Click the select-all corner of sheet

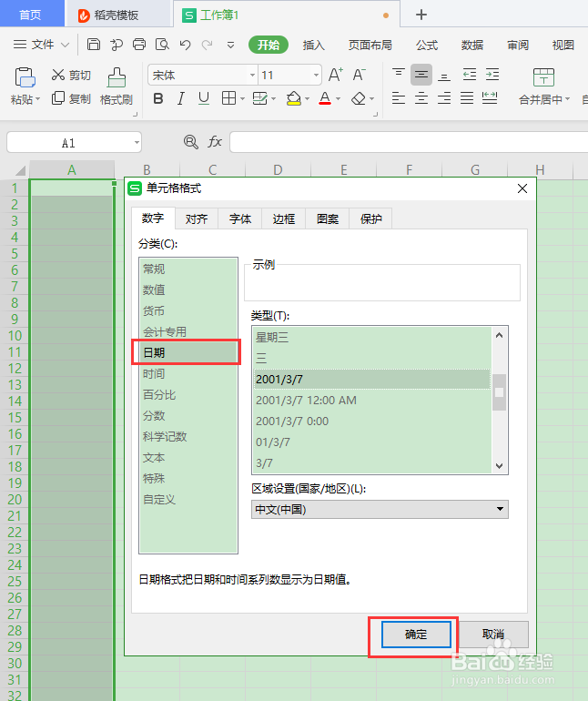tap(20, 170)
